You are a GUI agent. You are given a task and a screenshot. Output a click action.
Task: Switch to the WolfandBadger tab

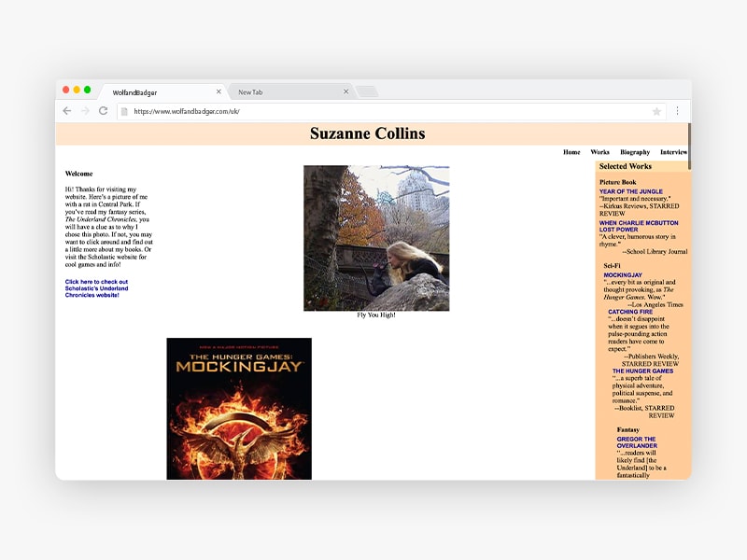[x=162, y=91]
